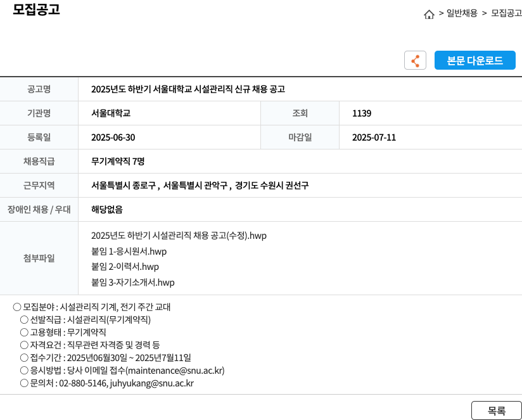The image size is (522, 420).
Task: Click the email maintenance@snu.ac.kr
Action: tap(175, 371)
